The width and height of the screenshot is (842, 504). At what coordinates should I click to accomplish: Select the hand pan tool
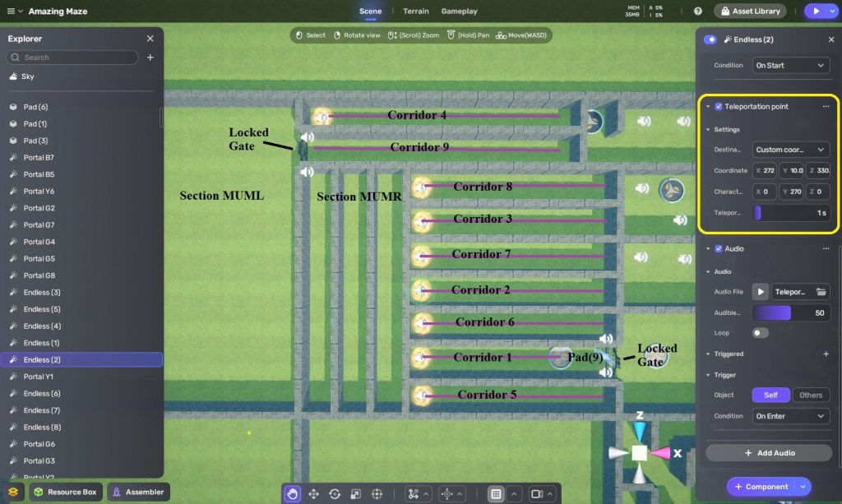pyautogui.click(x=292, y=493)
